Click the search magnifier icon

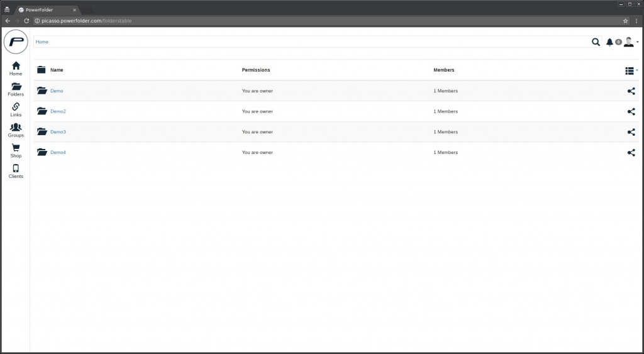tap(596, 42)
